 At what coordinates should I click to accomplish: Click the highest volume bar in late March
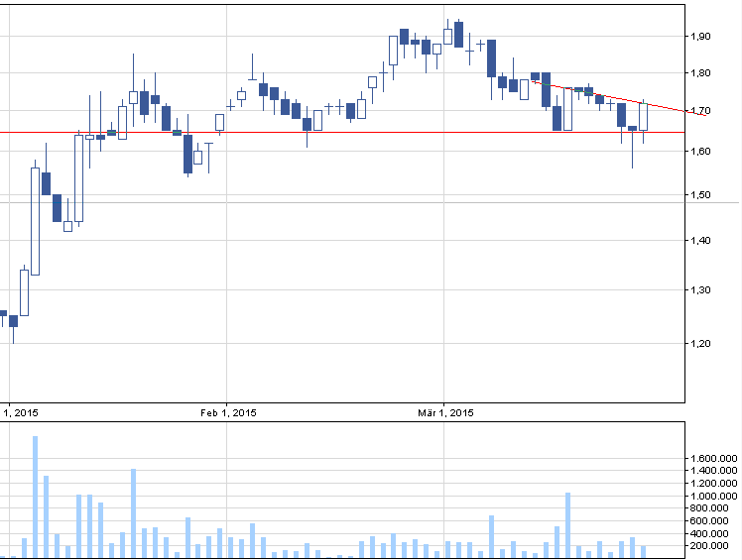(567, 524)
